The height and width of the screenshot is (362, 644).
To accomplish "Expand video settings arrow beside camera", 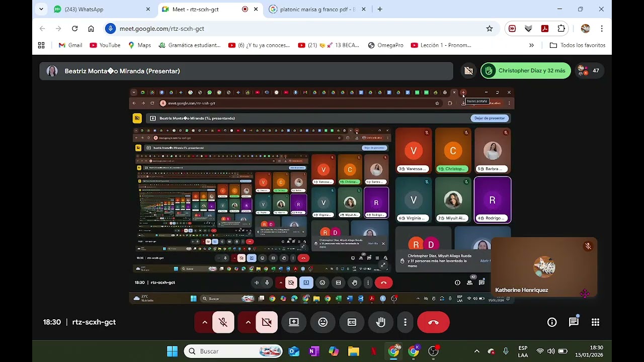I will (x=248, y=322).
